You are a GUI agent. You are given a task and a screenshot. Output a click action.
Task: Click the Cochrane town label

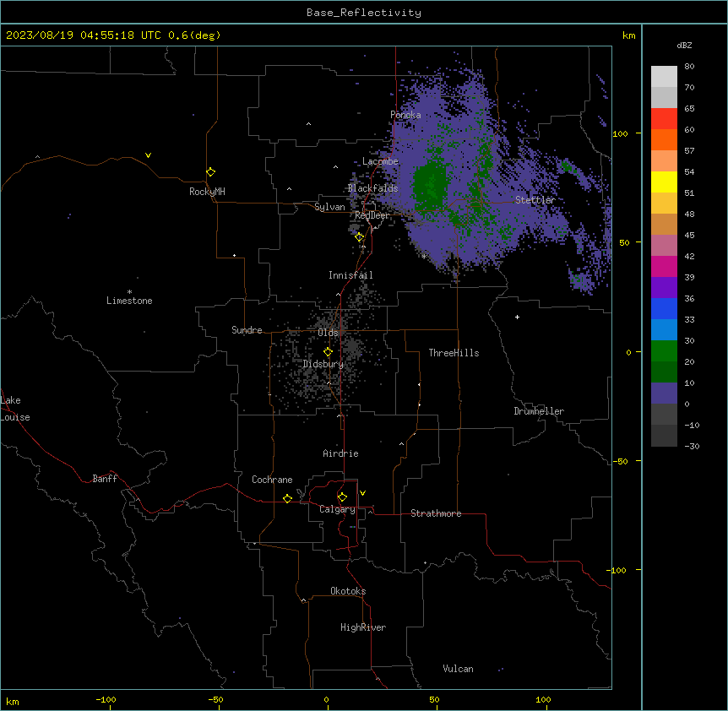(272, 480)
